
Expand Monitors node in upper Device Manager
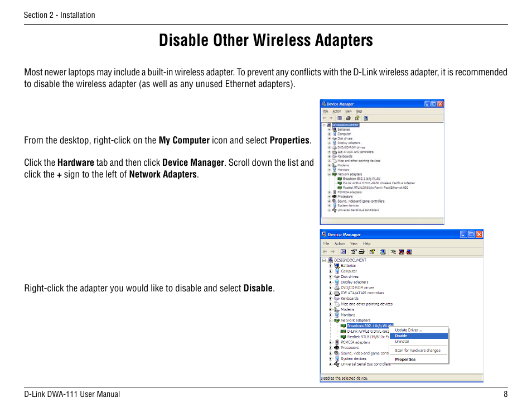[x=329, y=170]
